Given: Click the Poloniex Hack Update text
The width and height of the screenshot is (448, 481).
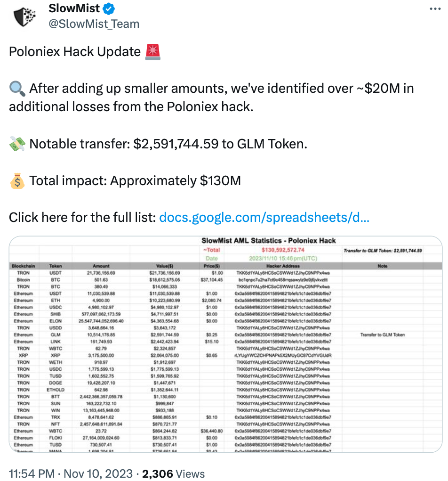Looking at the screenshot, I should coord(75,51).
